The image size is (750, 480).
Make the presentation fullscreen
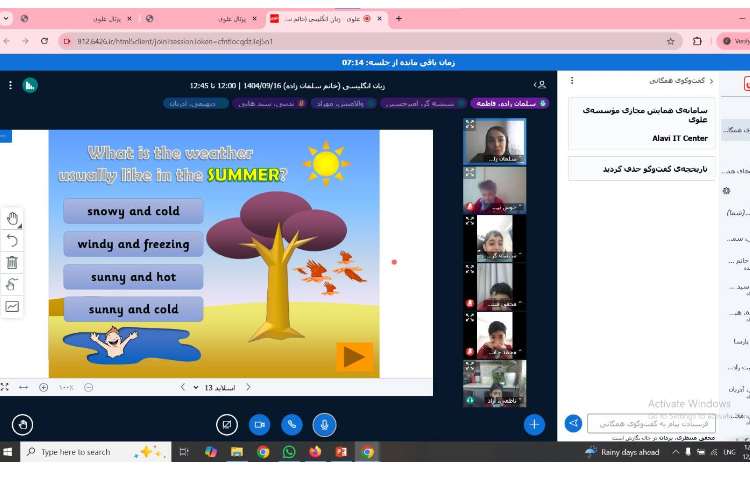(5, 387)
